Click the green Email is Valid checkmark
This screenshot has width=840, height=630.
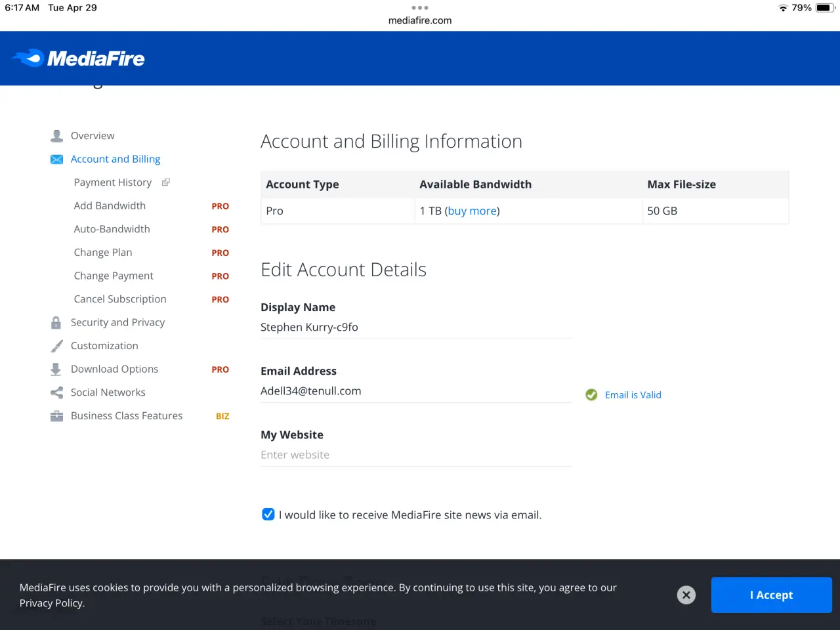pyautogui.click(x=591, y=395)
